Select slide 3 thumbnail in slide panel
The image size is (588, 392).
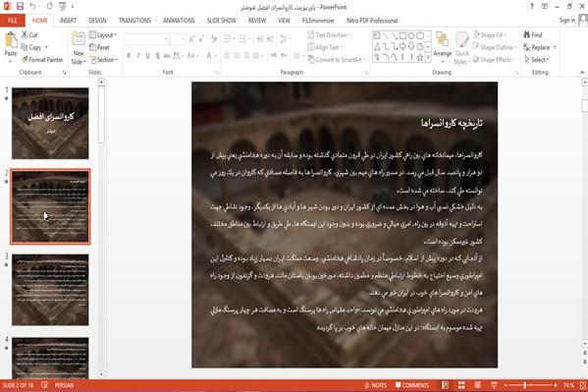(50, 290)
